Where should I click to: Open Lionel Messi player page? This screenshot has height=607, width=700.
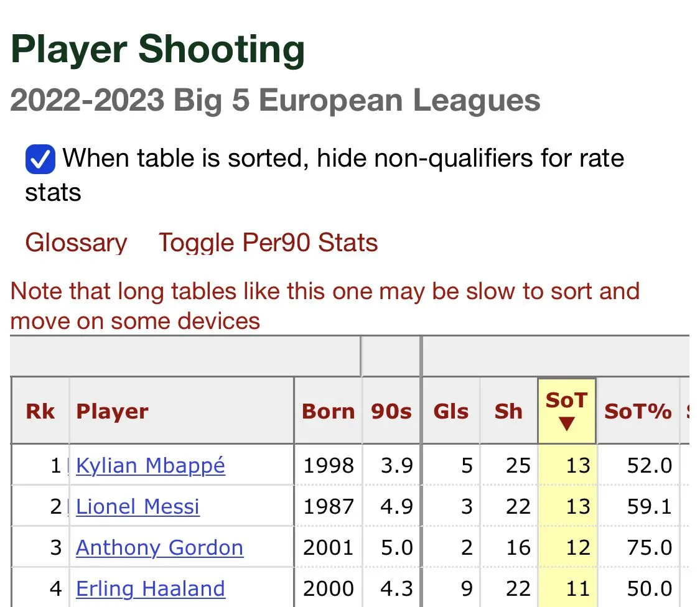pyautogui.click(x=138, y=506)
